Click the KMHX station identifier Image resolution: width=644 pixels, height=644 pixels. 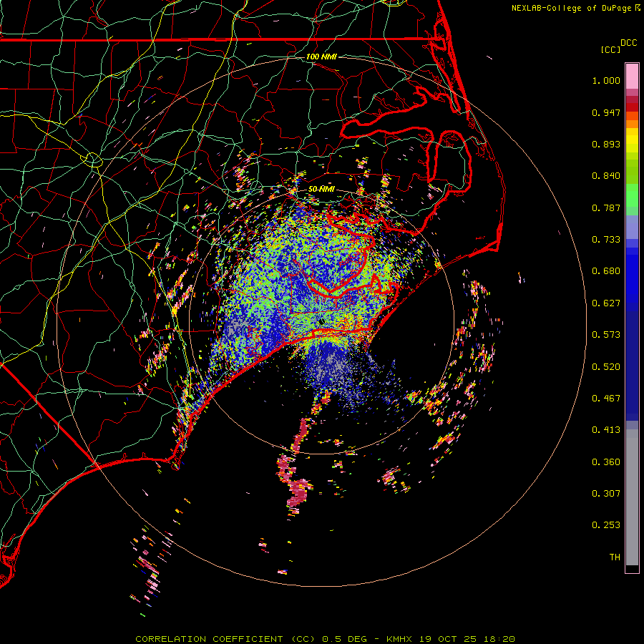(x=399, y=639)
